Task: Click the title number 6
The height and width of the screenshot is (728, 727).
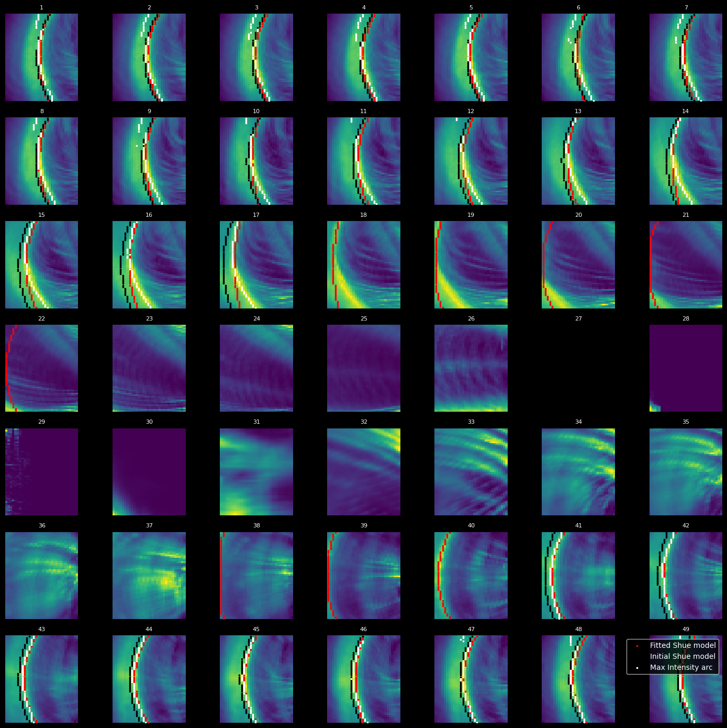Action: click(578, 7)
